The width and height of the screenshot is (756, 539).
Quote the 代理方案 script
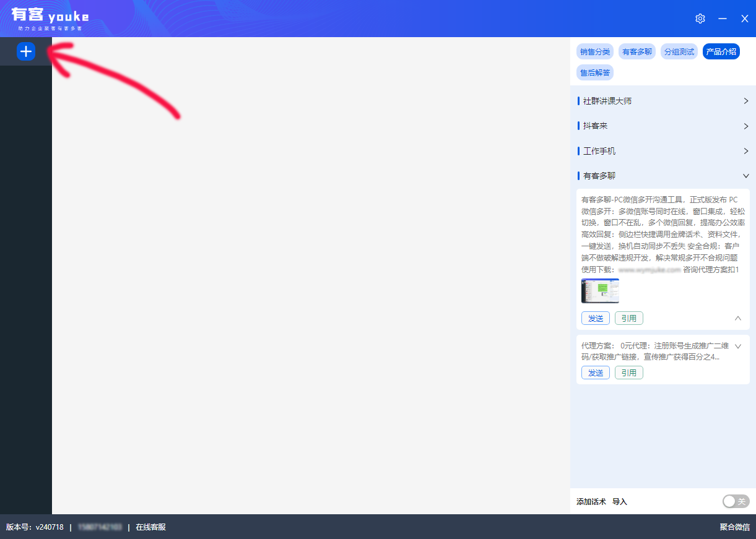[629, 373]
